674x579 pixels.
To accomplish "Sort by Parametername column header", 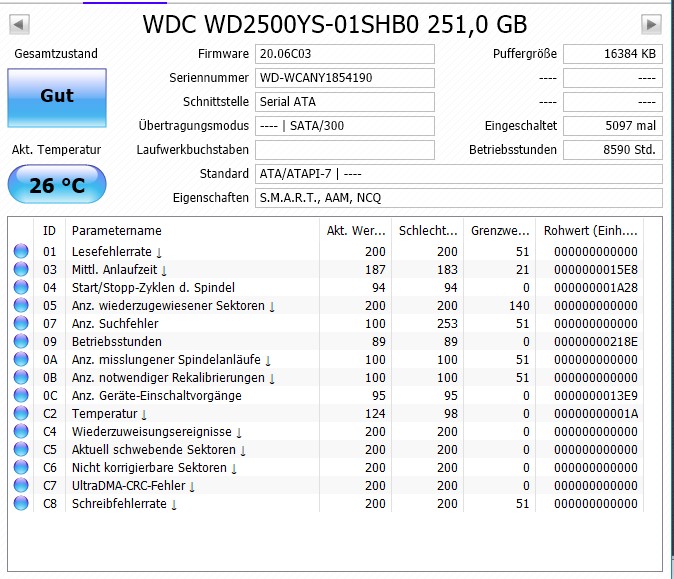I will pyautogui.click(x=193, y=231).
